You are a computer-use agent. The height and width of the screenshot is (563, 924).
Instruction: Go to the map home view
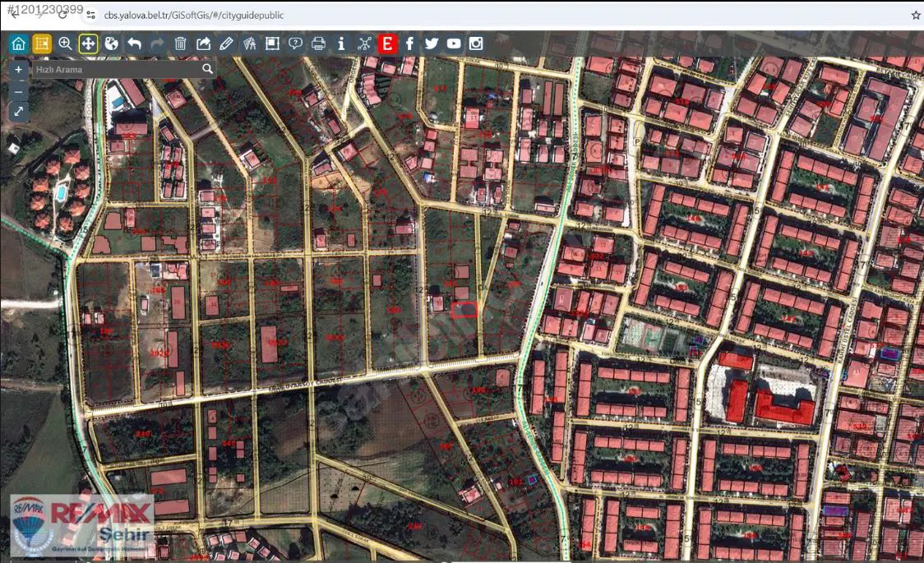click(x=19, y=44)
